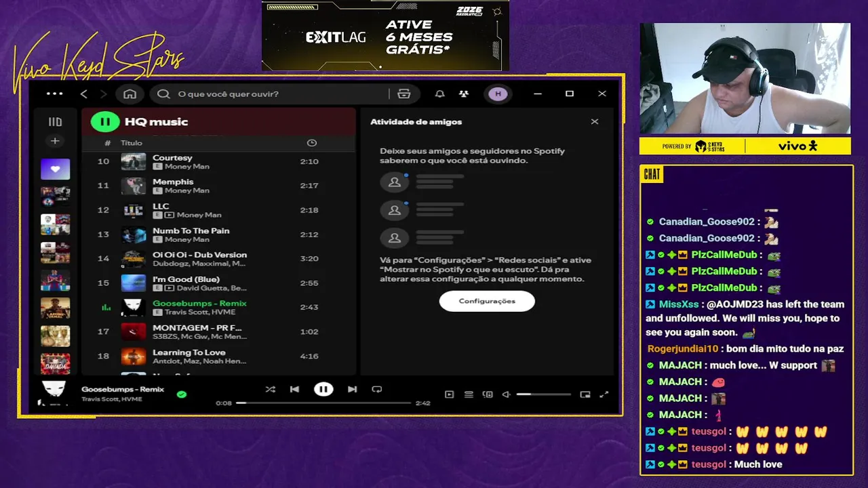Screen dimensions: 868x488
Task: Toggle the friend activity icon
Action: [x=464, y=94]
